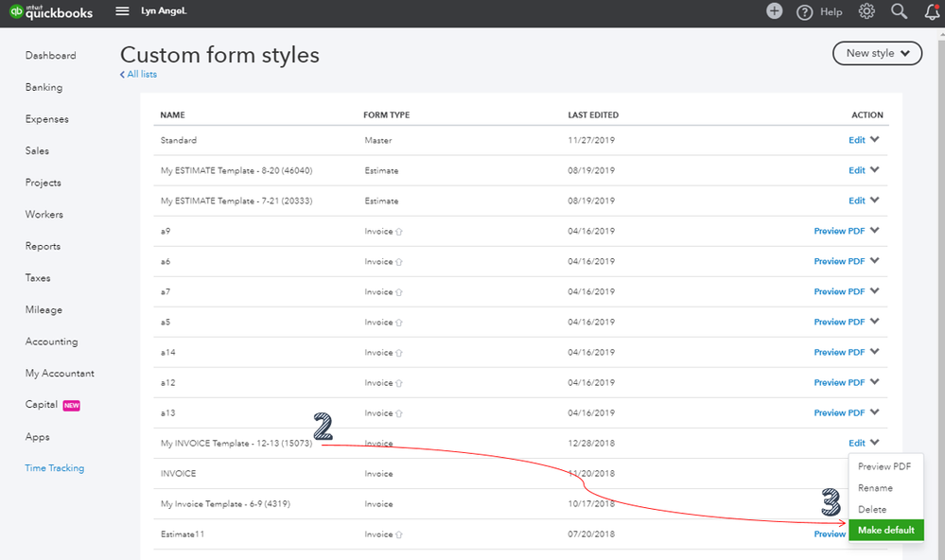The height and width of the screenshot is (560, 945).
Task: Expand action arrow for Standard row
Action: coord(874,139)
